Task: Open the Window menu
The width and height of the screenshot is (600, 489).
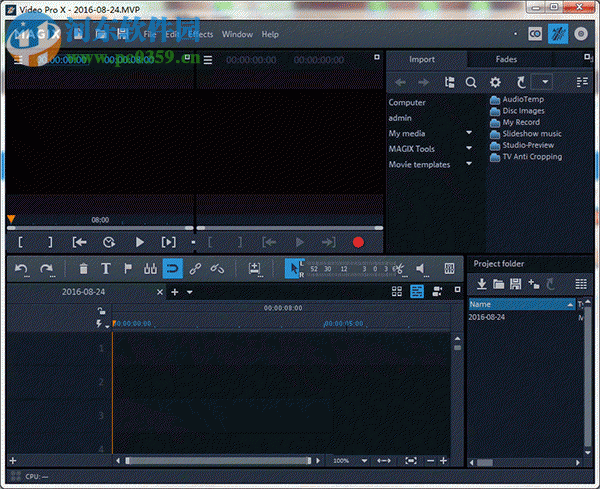Action: tap(237, 34)
